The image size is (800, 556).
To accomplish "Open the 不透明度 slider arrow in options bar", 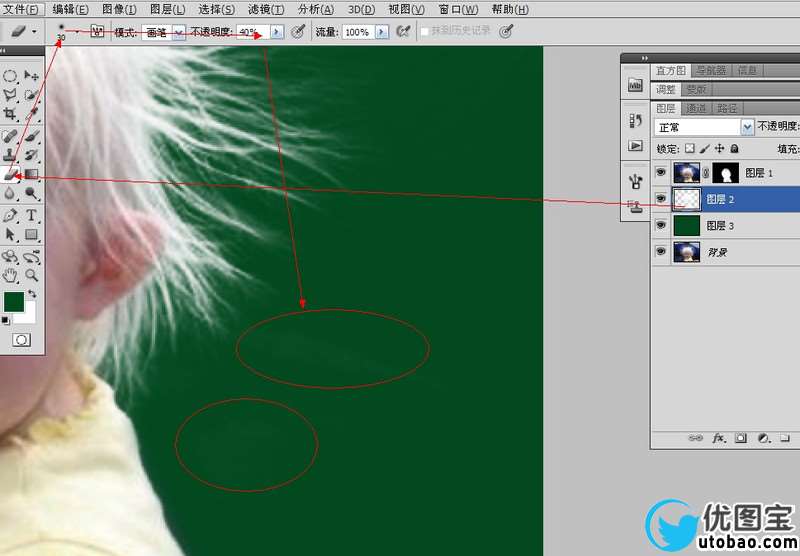I will coord(277,32).
